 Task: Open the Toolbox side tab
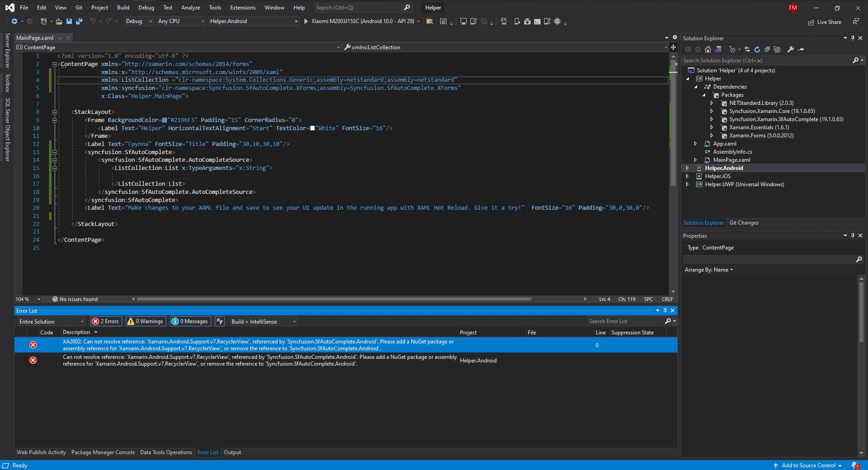[x=7, y=83]
